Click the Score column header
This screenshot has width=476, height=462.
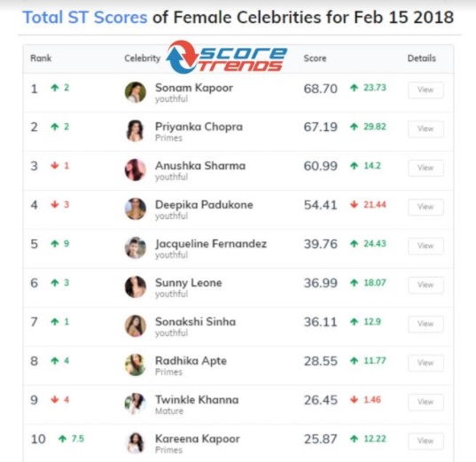pyautogui.click(x=315, y=58)
